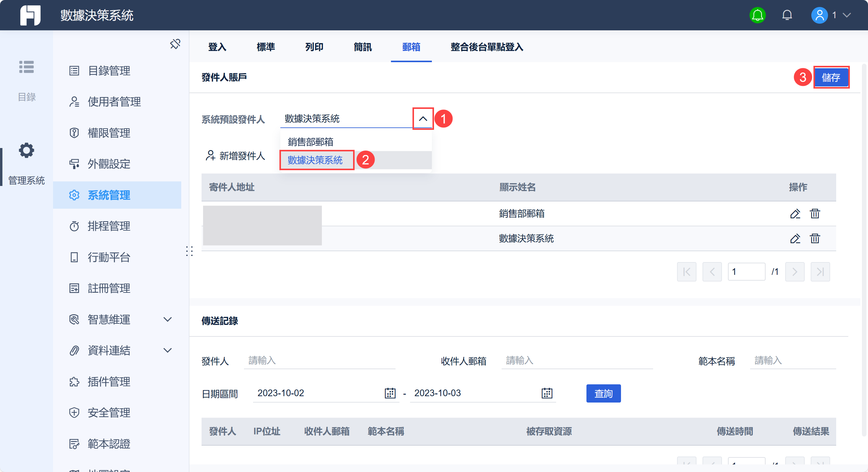Switch to the 整合後台單點登入 tab
Viewport: 868px width, 472px height.
486,47
